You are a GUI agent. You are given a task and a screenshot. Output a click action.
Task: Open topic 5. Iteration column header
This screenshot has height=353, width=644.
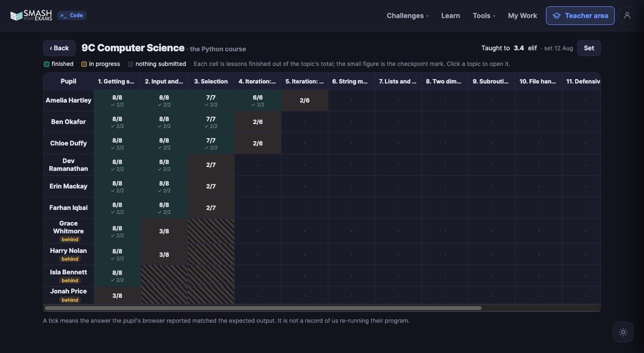304,82
